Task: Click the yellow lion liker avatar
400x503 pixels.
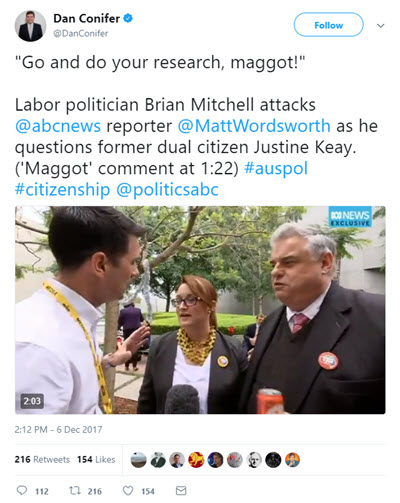Action: coord(196,460)
